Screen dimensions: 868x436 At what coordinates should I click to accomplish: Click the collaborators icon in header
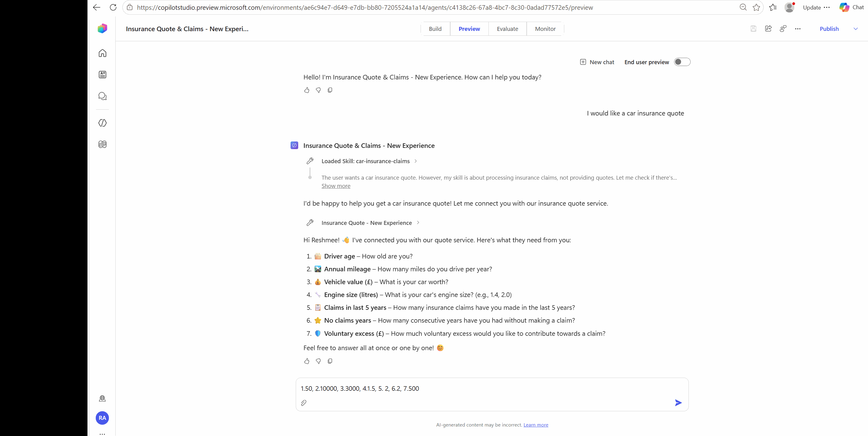(x=783, y=29)
